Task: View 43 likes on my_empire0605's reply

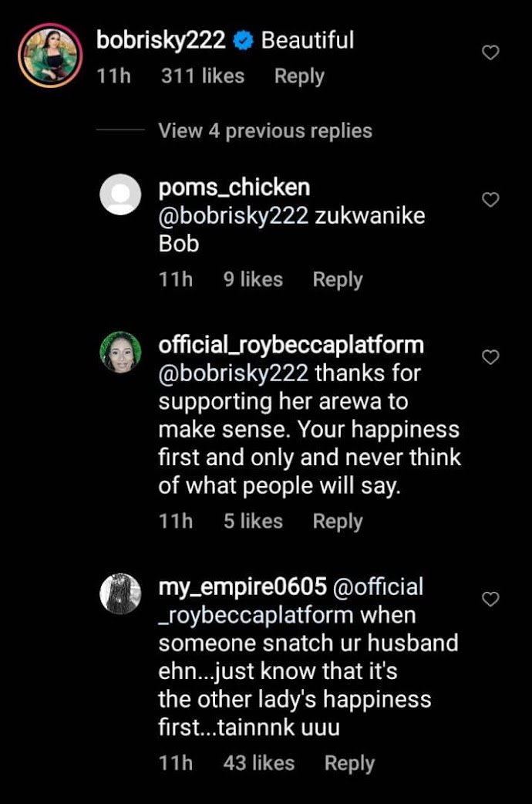Action: (x=259, y=763)
